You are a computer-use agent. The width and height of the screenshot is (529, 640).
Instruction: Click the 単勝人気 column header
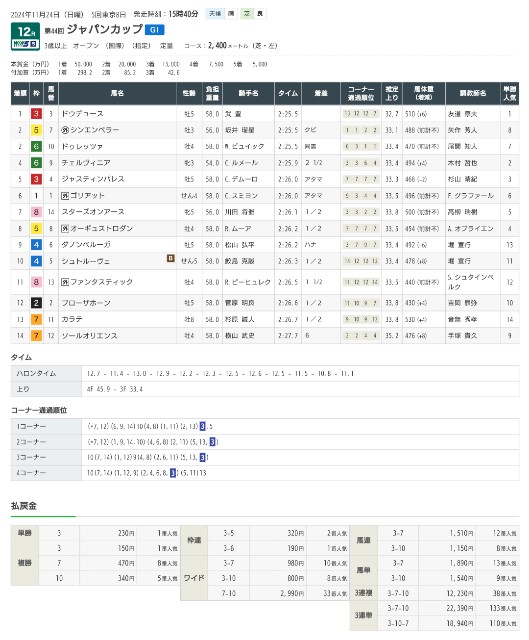coord(510,93)
